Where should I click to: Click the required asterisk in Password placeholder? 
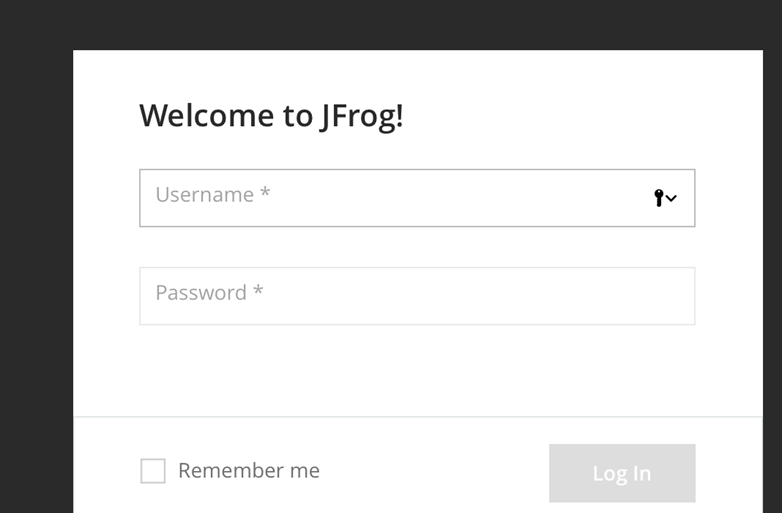258,291
